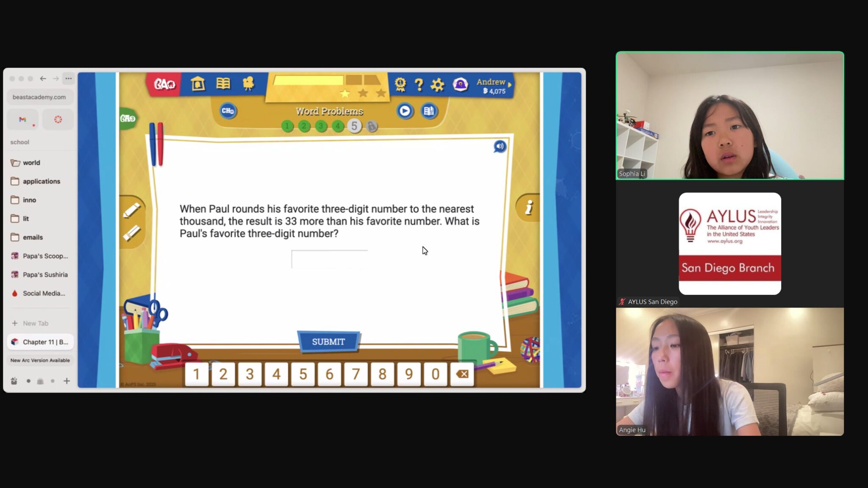Tap the number 3 key
This screenshot has height=488, width=868.
point(250,374)
